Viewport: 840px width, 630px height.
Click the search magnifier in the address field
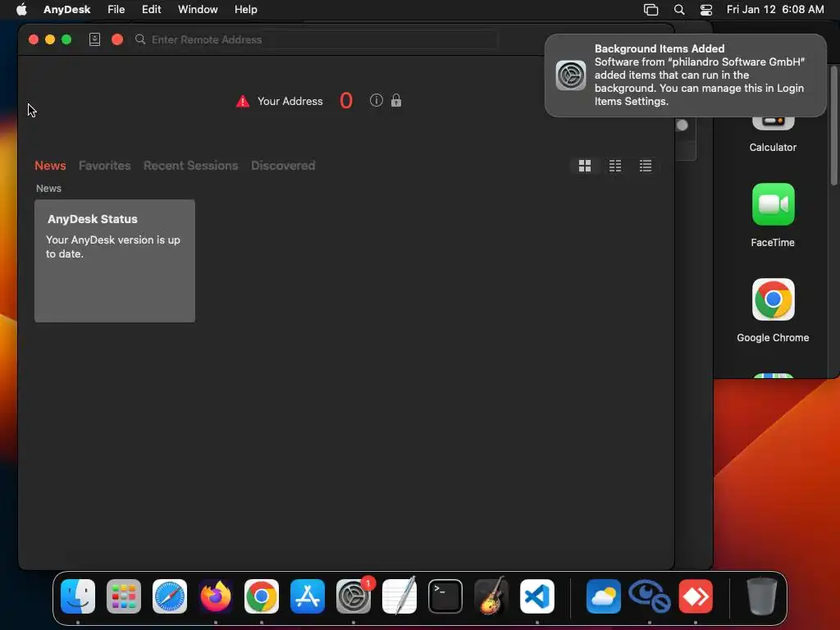pos(140,39)
